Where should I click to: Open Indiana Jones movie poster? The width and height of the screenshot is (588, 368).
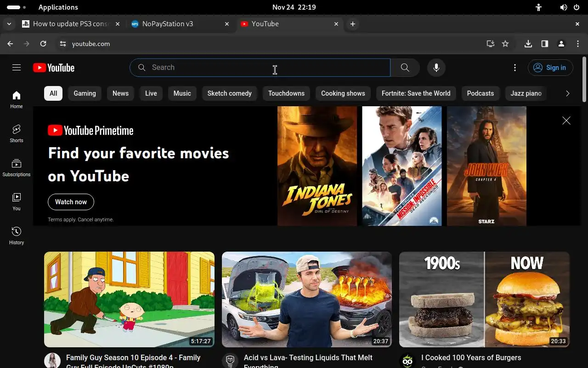[x=317, y=166]
